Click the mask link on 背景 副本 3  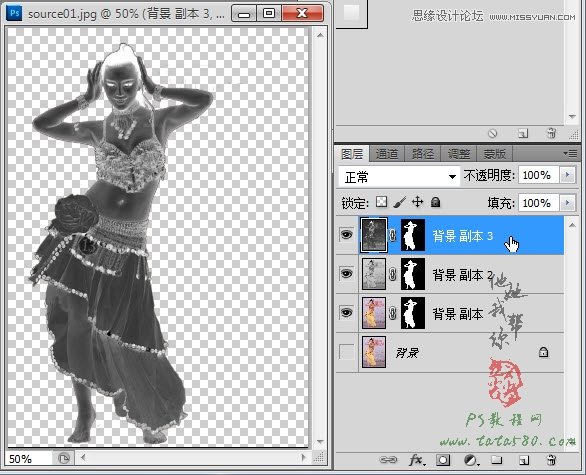tap(393, 235)
